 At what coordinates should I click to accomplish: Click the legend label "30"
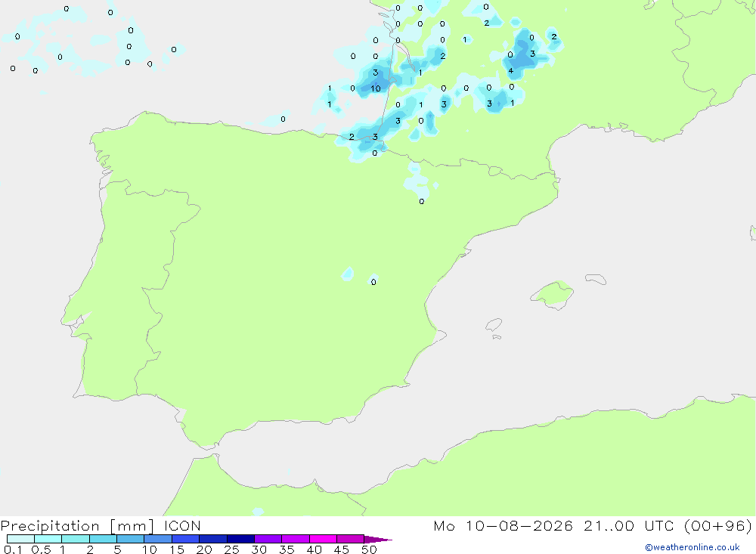pos(259,549)
